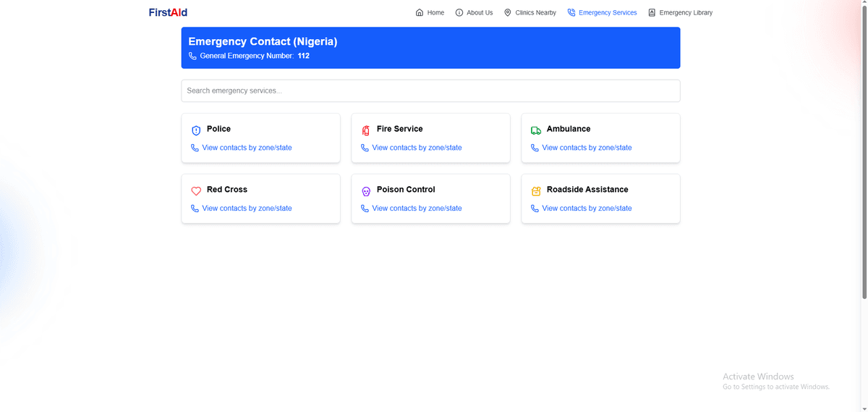Image resolution: width=868 pixels, height=412 pixels.
Task: Focus the Search emergency services field
Action: [430, 91]
